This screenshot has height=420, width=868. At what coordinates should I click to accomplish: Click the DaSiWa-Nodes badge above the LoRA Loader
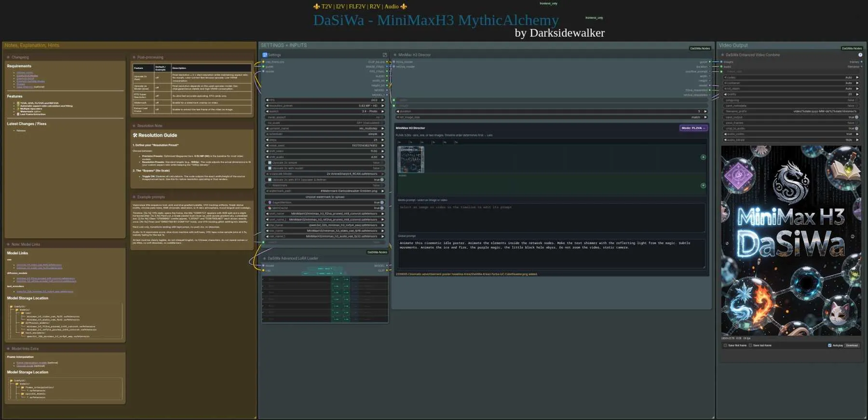377,252
